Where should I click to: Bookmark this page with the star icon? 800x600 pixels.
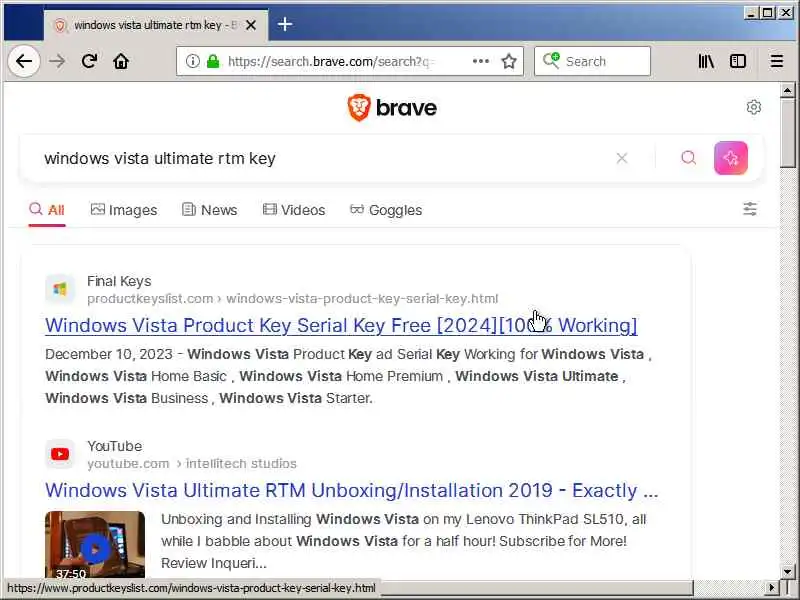(x=509, y=61)
